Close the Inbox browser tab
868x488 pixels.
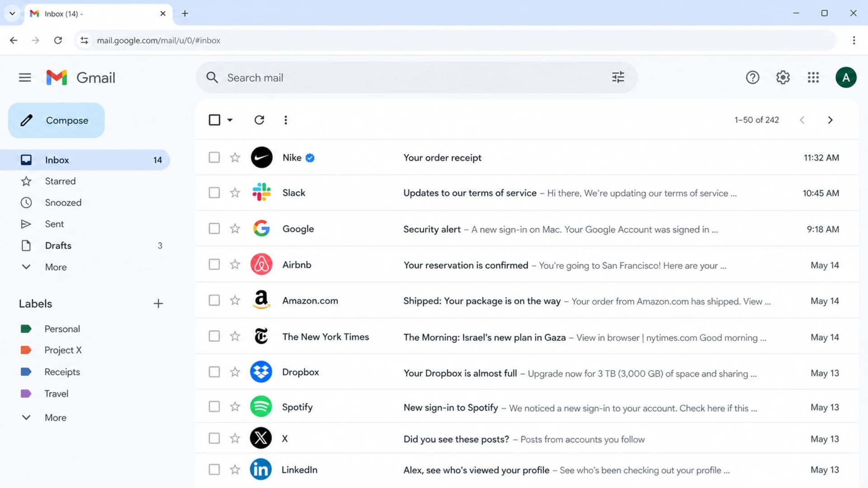click(x=163, y=14)
